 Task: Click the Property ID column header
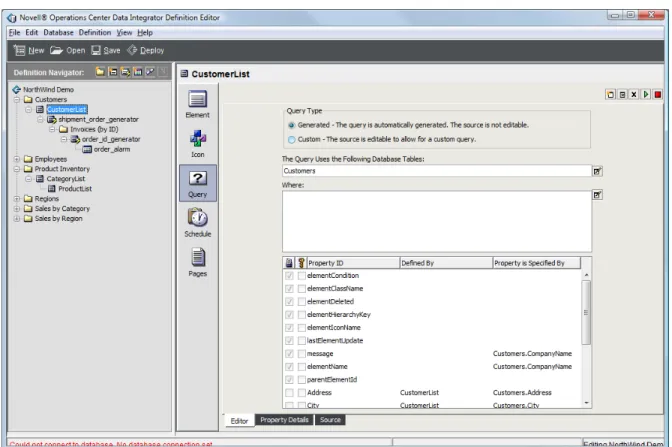pyautogui.click(x=353, y=263)
